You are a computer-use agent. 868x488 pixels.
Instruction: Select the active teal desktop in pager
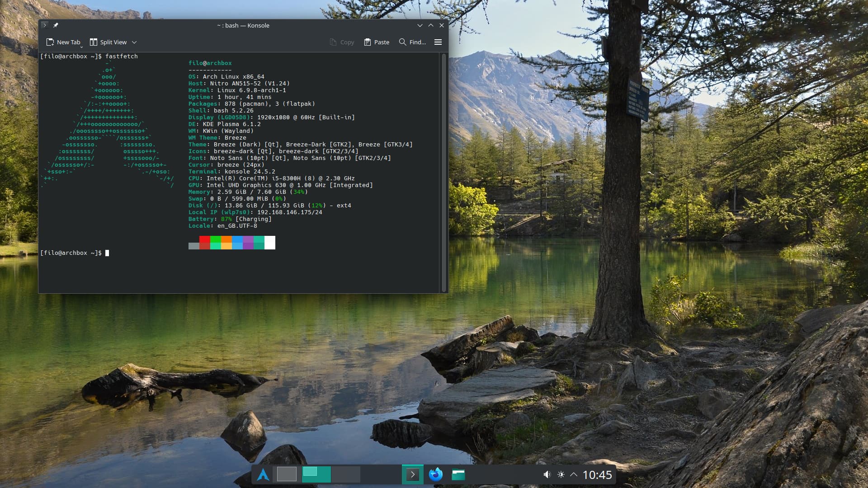point(316,474)
